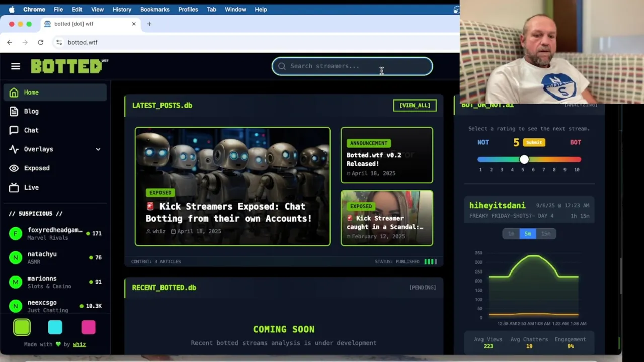
Task: Open the Blog section
Action: pos(55,111)
